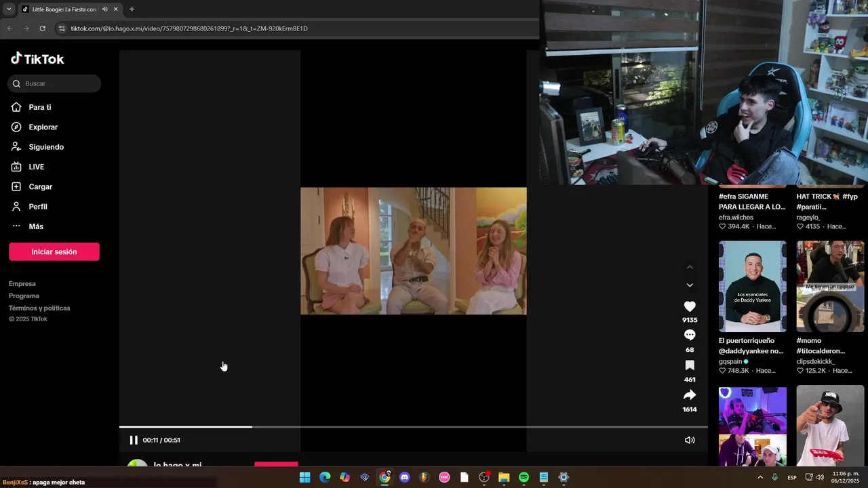Open efra.wilches creator profile link
Image resolution: width=868 pixels, height=488 pixels.
tap(736, 218)
